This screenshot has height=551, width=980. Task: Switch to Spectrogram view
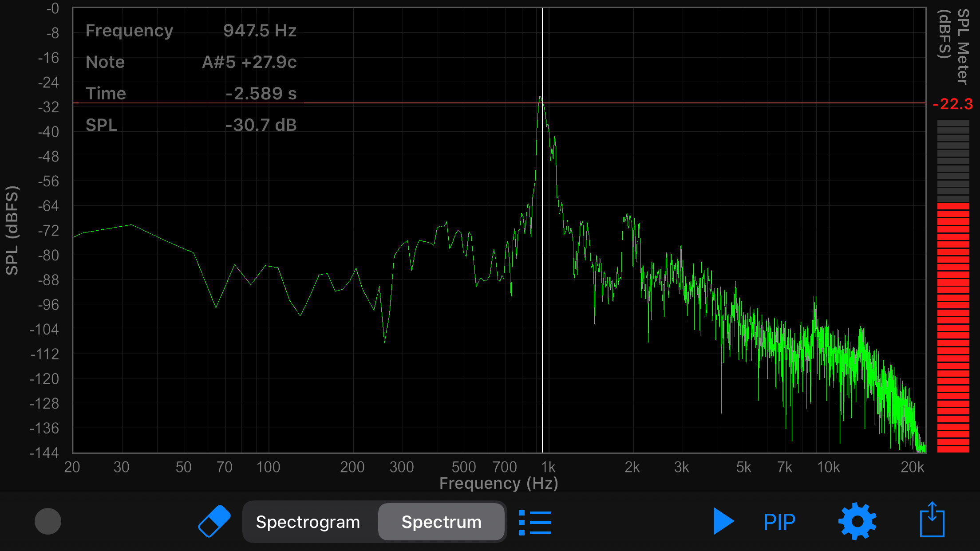(x=308, y=522)
